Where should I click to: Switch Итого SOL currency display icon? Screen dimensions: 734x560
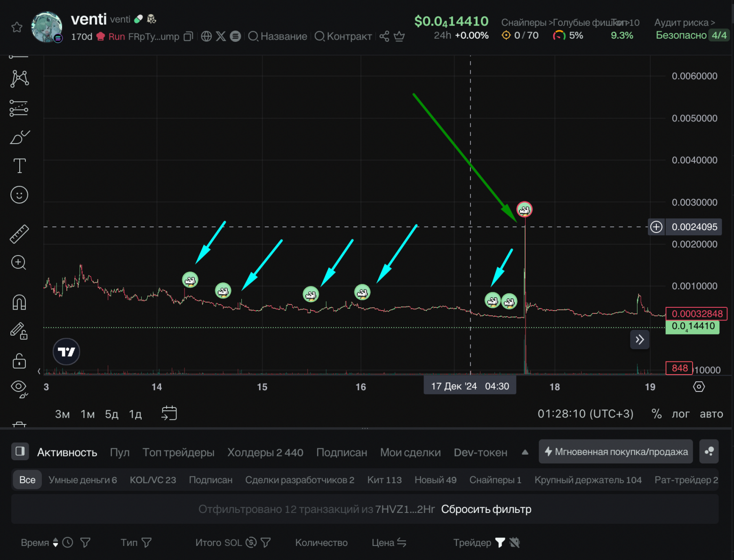[x=251, y=543]
